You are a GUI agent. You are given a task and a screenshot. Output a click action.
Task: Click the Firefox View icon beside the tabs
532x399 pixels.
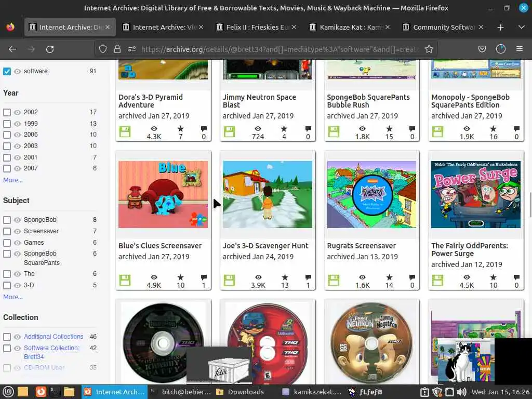10,27
